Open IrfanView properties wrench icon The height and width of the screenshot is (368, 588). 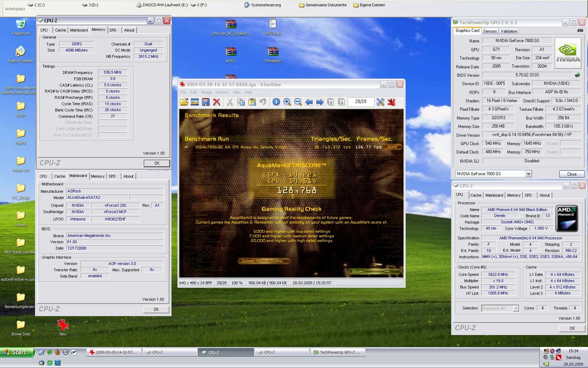point(380,102)
